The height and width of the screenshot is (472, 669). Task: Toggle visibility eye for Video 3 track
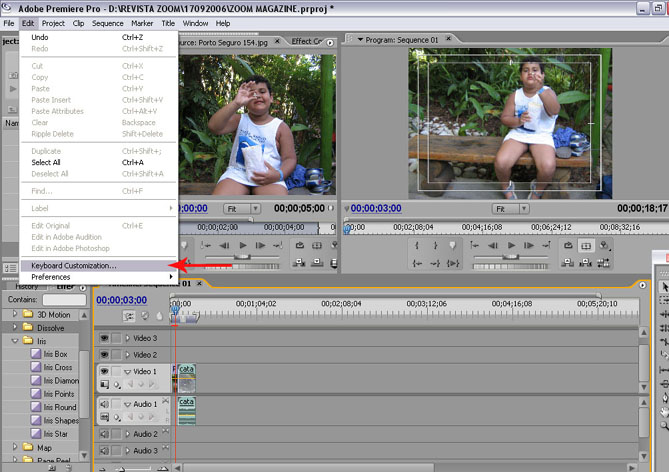(x=104, y=338)
